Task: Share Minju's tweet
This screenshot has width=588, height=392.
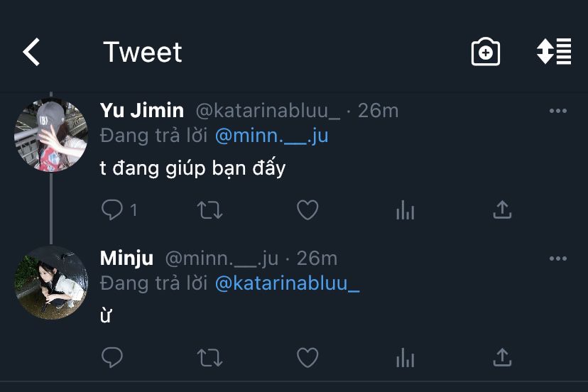Action: (x=502, y=357)
